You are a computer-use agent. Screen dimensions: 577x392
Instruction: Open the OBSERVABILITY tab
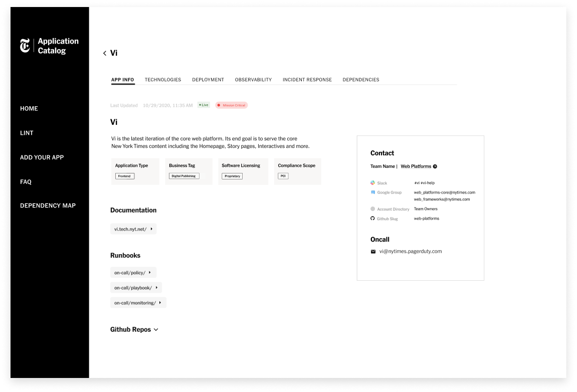point(253,80)
